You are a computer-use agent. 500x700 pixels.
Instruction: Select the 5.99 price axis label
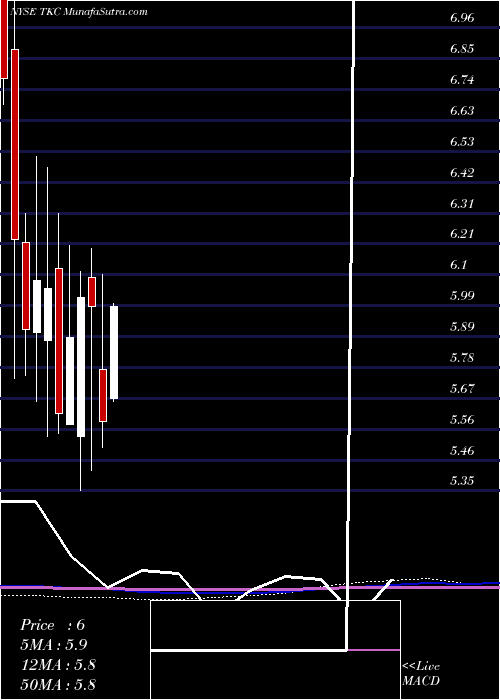[x=462, y=296]
